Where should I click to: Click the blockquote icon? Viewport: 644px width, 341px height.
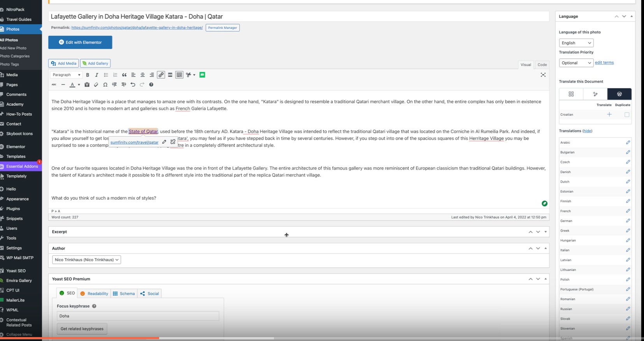point(124,75)
